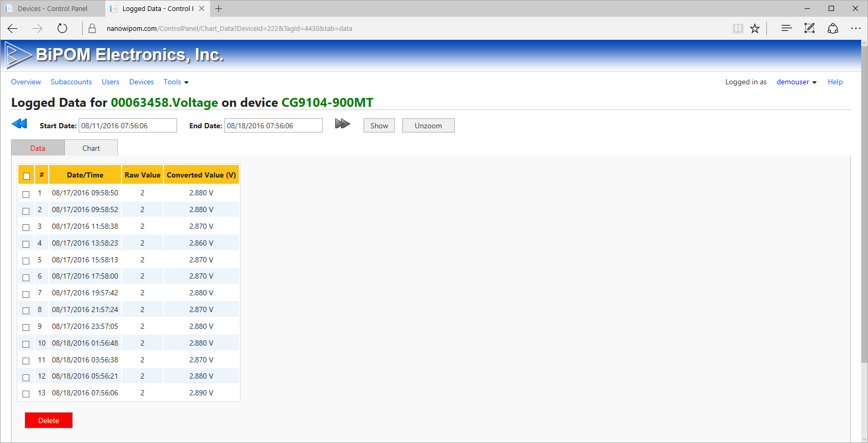The image size is (868, 443).
Task: Check row 8 checkbox 21:57:24
Action: (x=26, y=311)
